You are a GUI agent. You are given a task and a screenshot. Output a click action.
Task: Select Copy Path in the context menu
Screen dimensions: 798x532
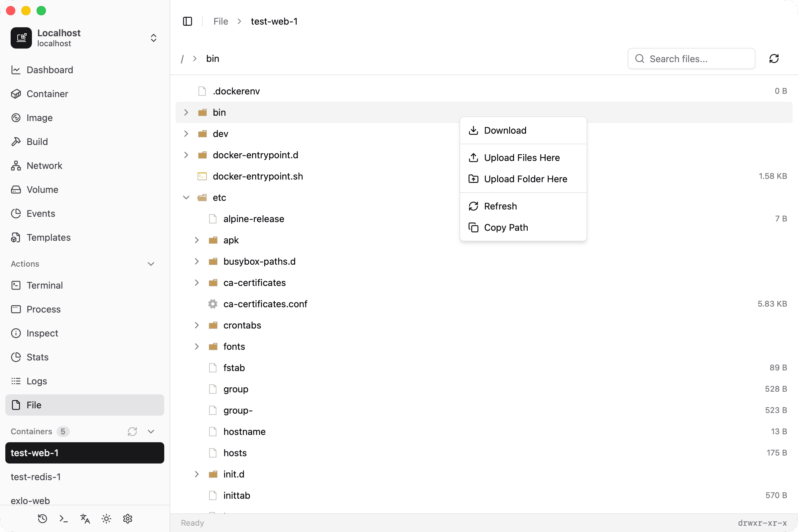[506, 227]
